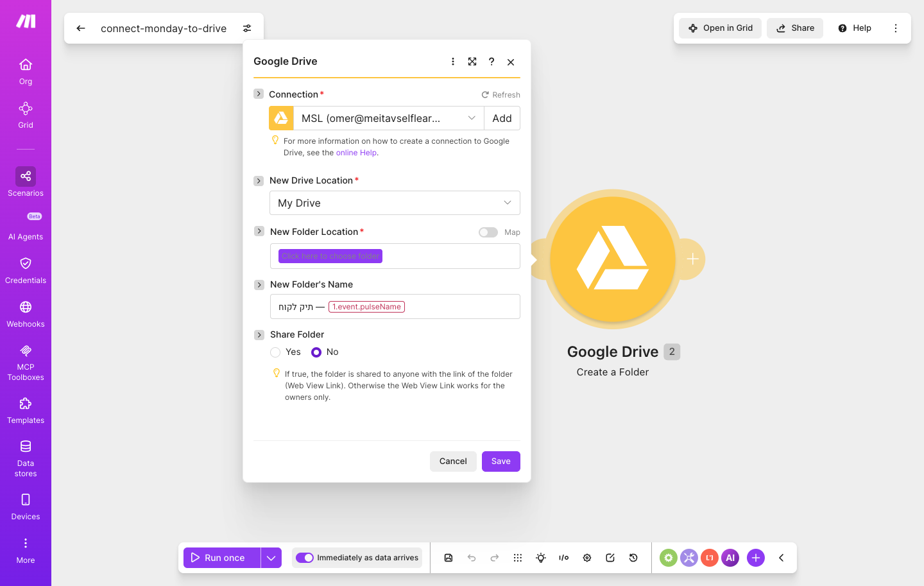Open the Templates page

[x=26, y=411]
